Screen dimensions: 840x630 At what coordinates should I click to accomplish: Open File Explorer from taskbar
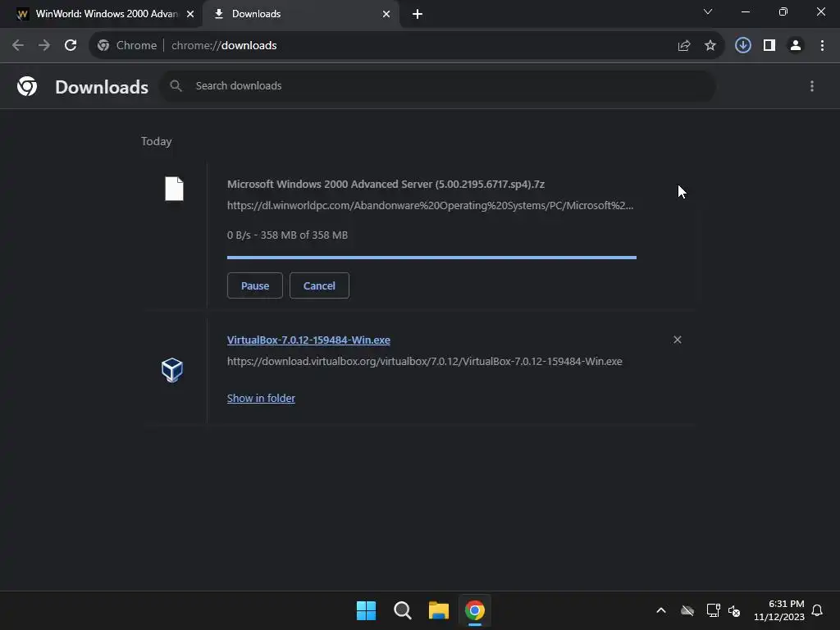(x=439, y=610)
